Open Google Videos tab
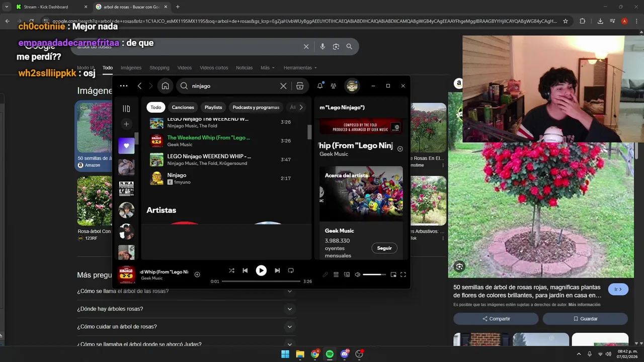Image resolution: width=644 pixels, height=362 pixels. [x=185, y=68]
